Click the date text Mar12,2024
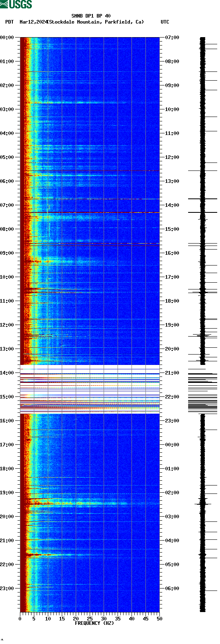The width and height of the screenshot is (220, 644). 33,22
